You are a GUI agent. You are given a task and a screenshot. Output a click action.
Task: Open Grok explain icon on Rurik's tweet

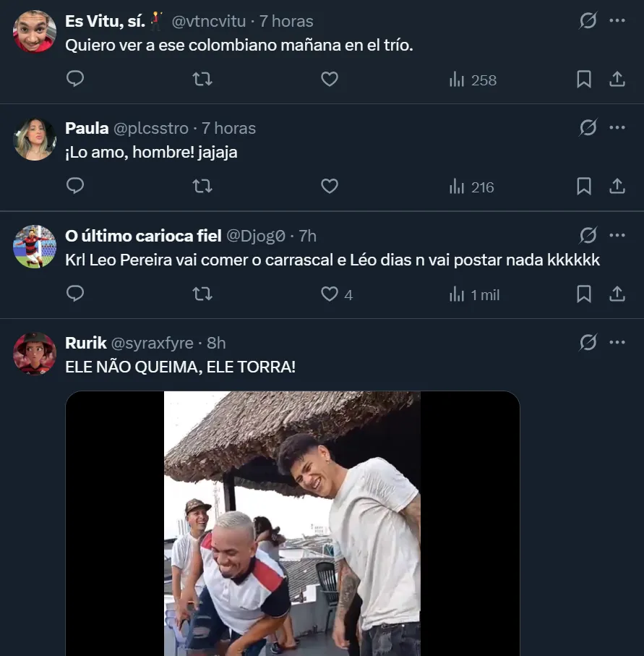pyautogui.click(x=588, y=343)
